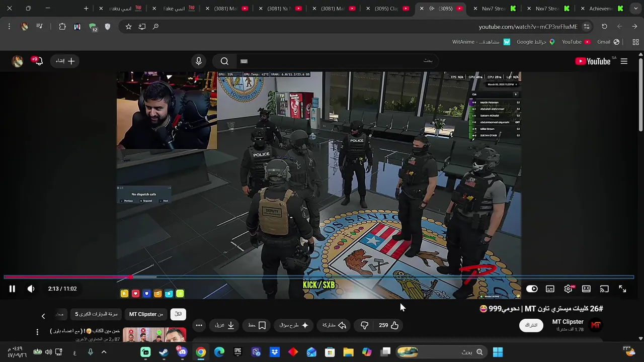Image resolution: width=644 pixels, height=362 pixels.
Task: Open the Gmail bookmark
Action: (608, 42)
